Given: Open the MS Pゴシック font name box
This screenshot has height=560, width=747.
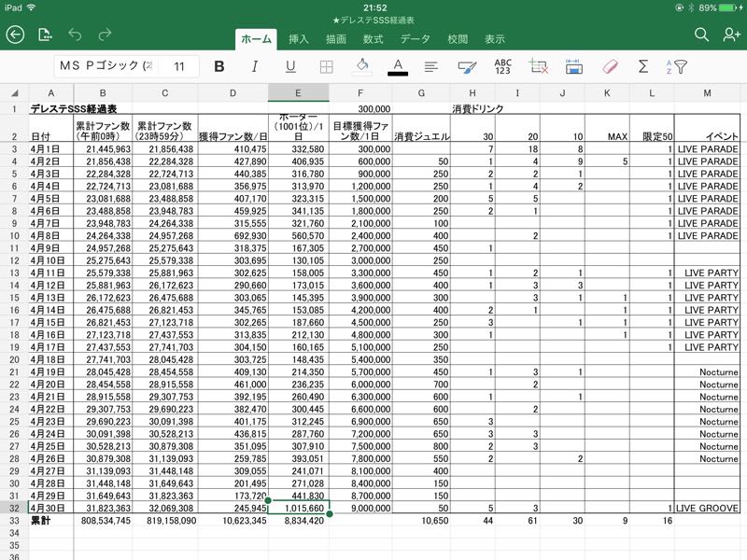Looking at the screenshot, I should 106,66.
